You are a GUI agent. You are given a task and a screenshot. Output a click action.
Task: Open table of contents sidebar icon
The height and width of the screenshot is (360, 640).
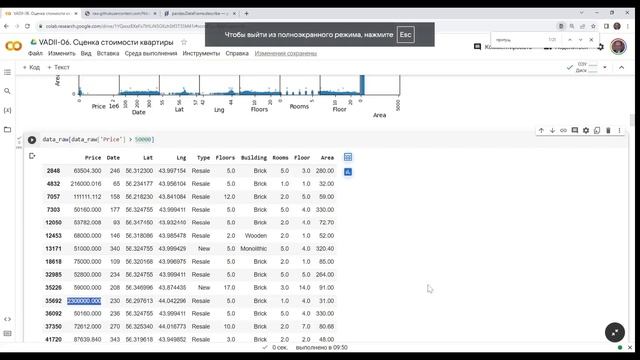point(7,72)
